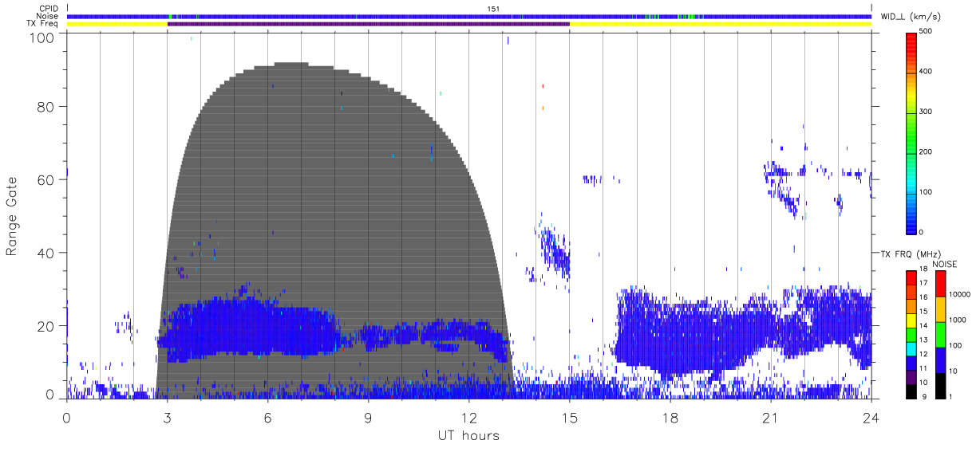Image resolution: width=980 pixels, height=452 pixels.
Task: Click the 500 tick on width colorbar
Action: pyautogui.click(x=927, y=32)
